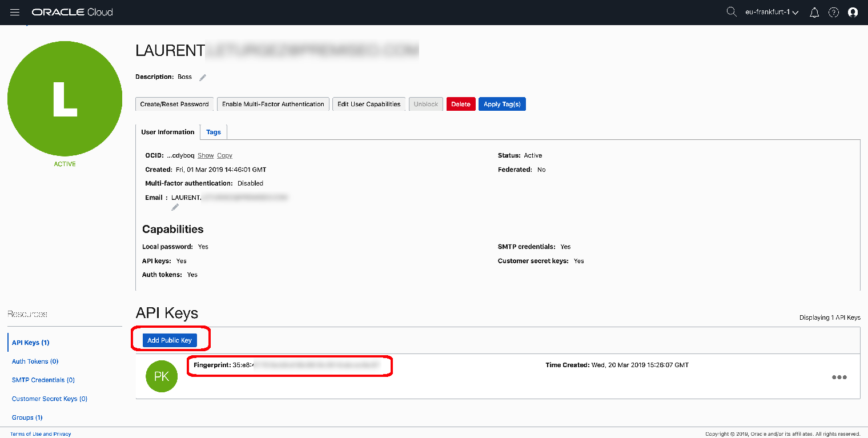Open Customer Secret Keys resource
Image resolution: width=868 pixels, height=438 pixels.
coord(50,399)
